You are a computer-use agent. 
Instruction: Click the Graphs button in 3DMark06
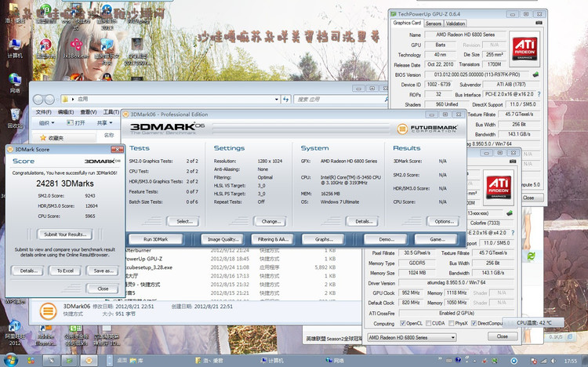(324, 239)
